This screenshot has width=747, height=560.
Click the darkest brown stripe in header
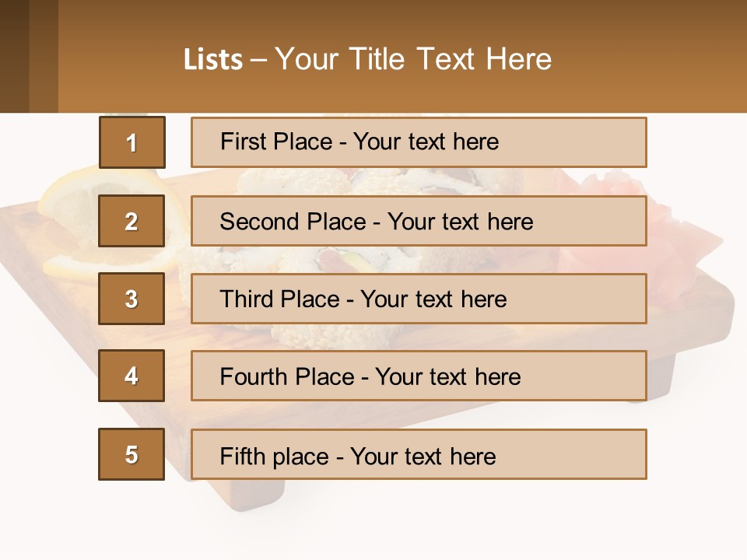pyautogui.click(x=14, y=56)
